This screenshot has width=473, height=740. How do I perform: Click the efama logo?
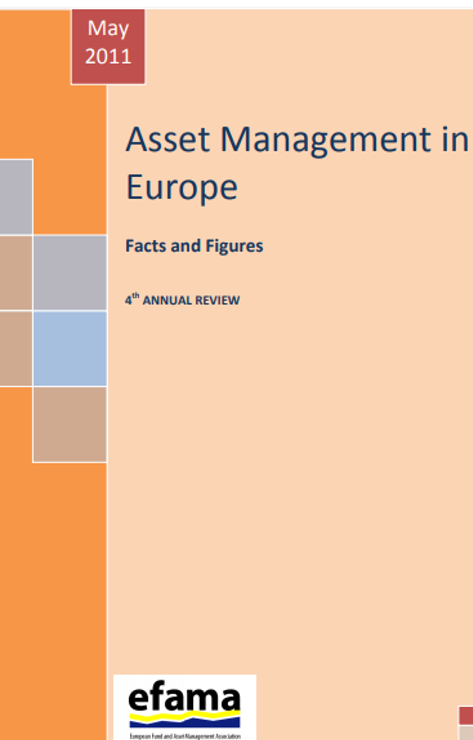[x=185, y=706]
